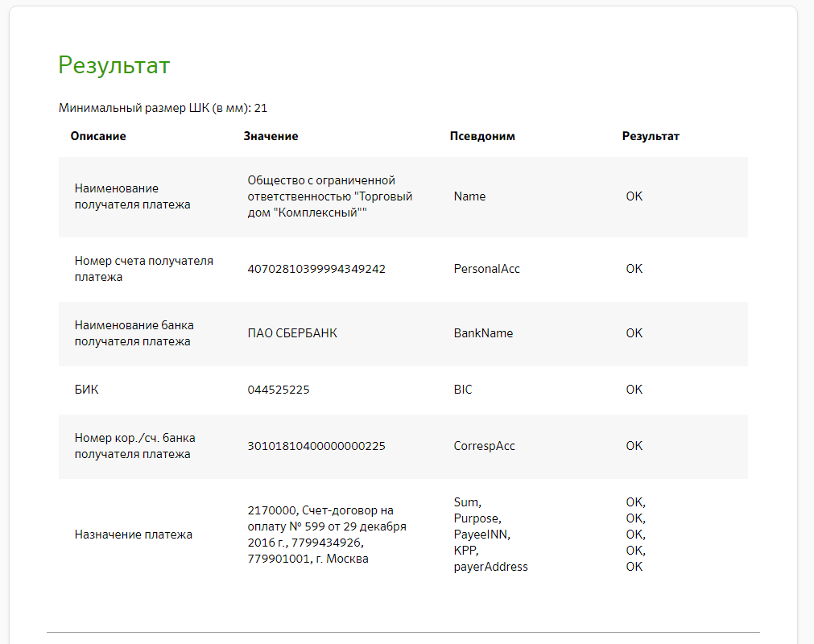The image size is (814, 644).
Task: Click the 'payerAddress' alias entry
Action: tap(490, 567)
